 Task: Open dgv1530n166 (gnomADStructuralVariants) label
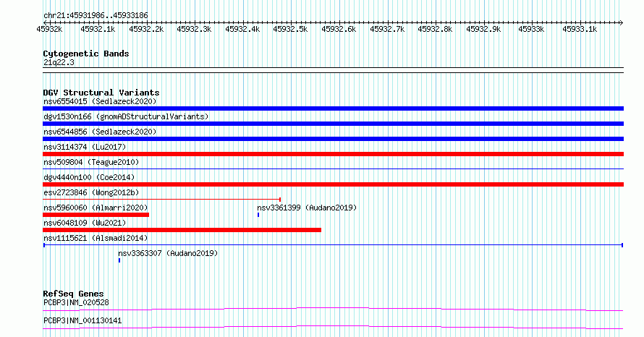126,116
